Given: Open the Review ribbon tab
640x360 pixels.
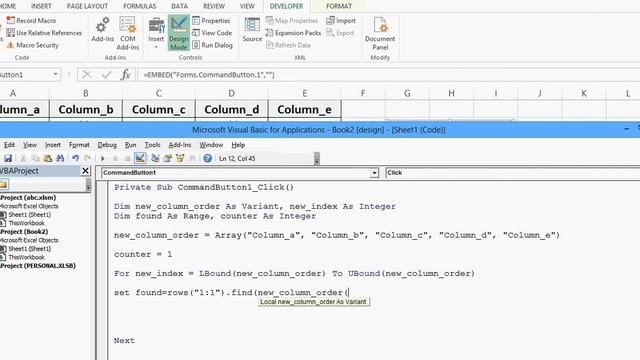Looking at the screenshot, I should point(214,6).
